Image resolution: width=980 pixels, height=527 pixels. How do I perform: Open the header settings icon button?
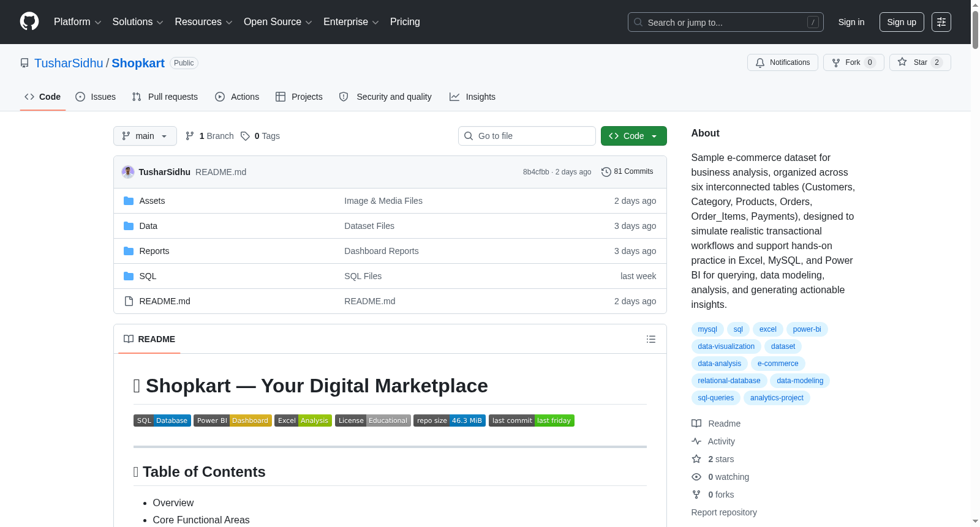tap(941, 22)
